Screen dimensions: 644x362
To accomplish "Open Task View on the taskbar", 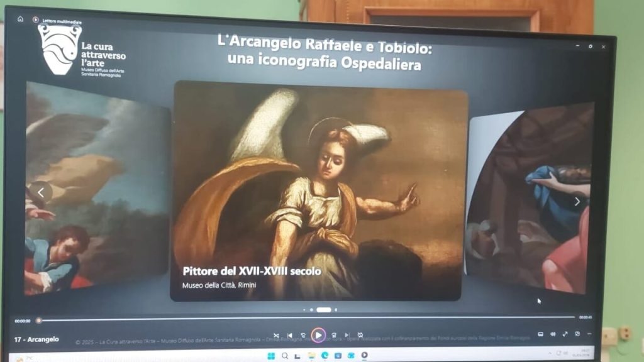I will pos(297,356).
